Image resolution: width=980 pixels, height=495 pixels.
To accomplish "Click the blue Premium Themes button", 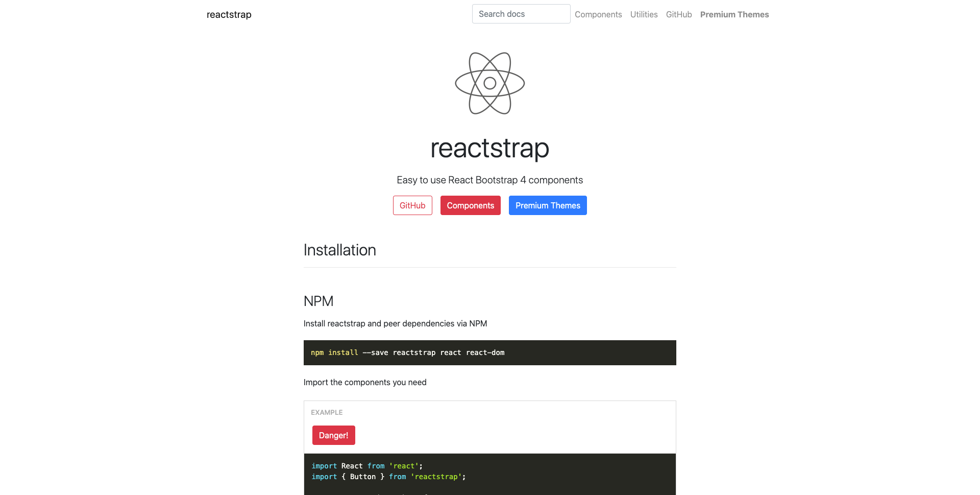I will (547, 205).
